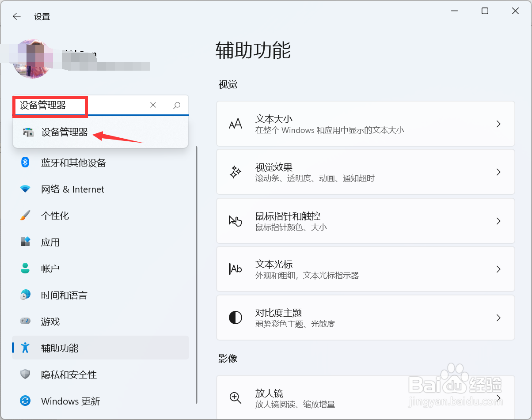Screen dimensions: 532x420
Task: Select the 蓝牙和其他设备 Bluetooth icon
Action: [x=25, y=163]
